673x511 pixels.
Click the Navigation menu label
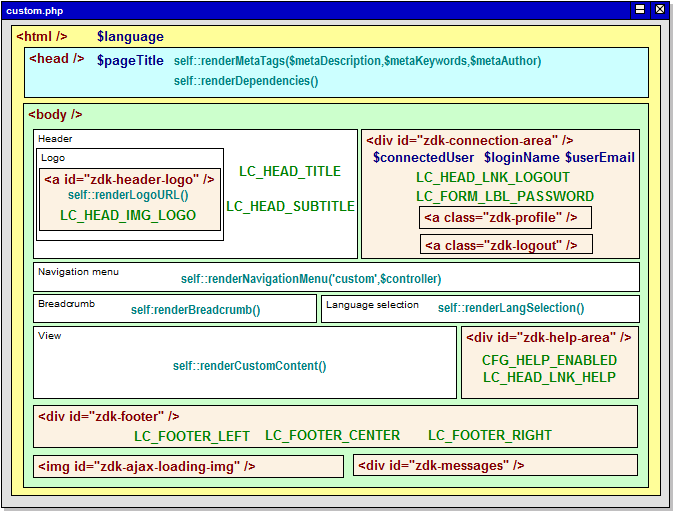[x=78, y=272]
